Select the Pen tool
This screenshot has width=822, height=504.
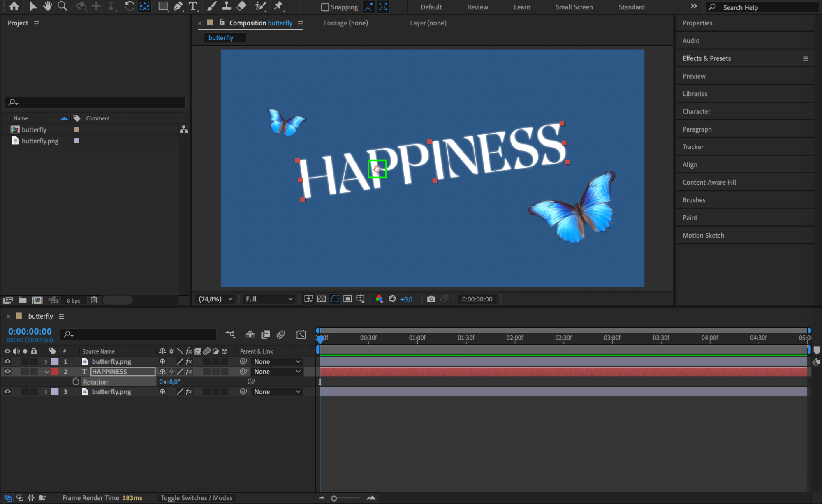click(178, 6)
